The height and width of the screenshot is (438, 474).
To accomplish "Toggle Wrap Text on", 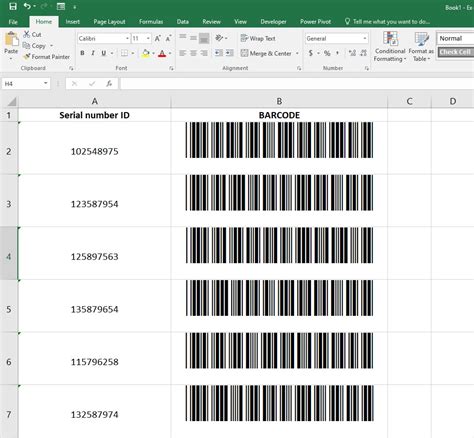I will (x=258, y=38).
